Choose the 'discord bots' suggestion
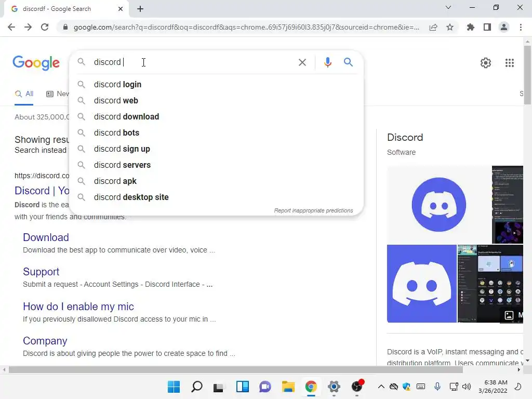This screenshot has width=532, height=399. 216,132
